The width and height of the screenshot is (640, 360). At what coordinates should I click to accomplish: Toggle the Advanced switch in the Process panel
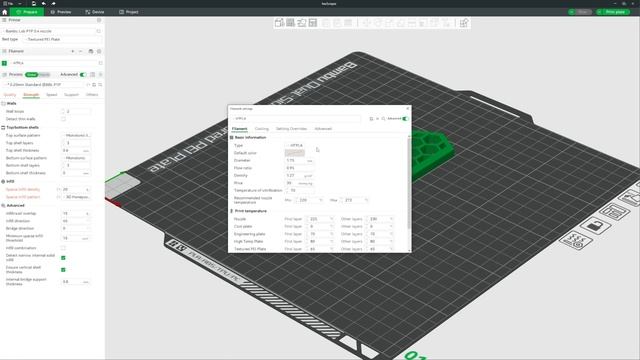click(x=83, y=75)
